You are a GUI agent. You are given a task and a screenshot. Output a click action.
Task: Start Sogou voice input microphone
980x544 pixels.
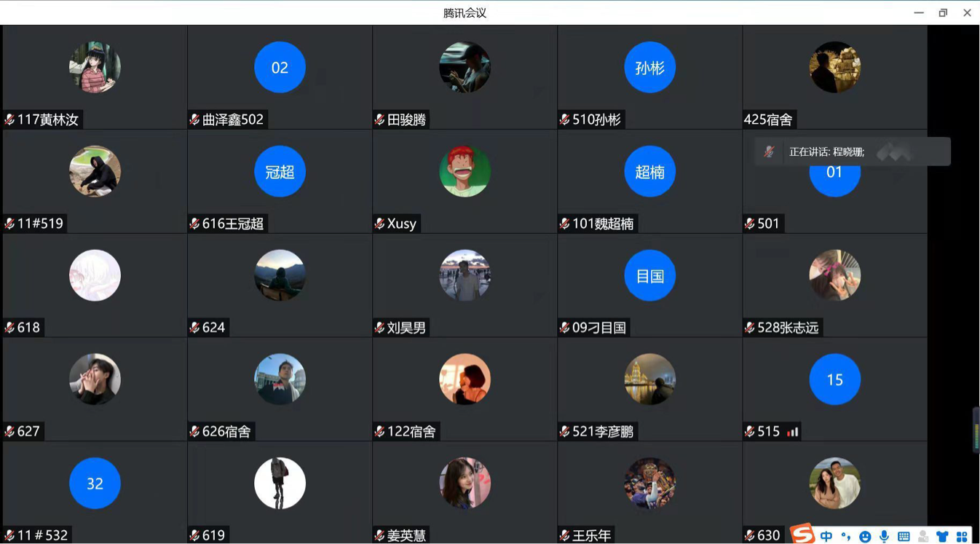tap(884, 537)
